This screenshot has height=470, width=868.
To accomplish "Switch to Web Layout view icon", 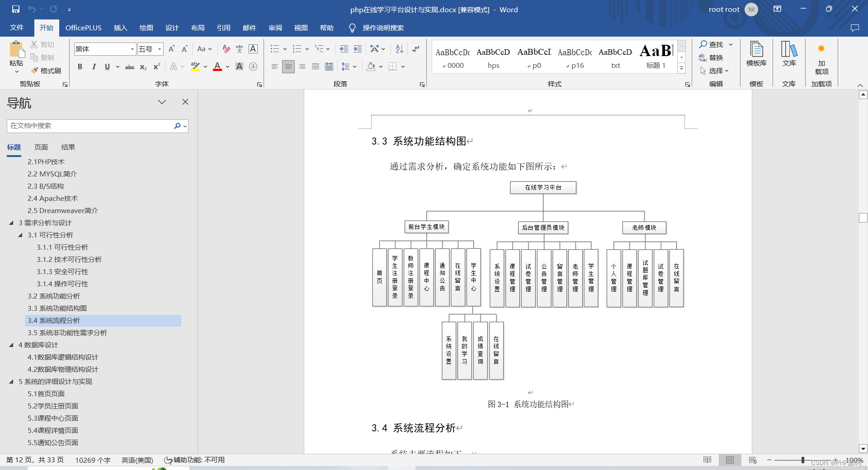I will pos(753,460).
